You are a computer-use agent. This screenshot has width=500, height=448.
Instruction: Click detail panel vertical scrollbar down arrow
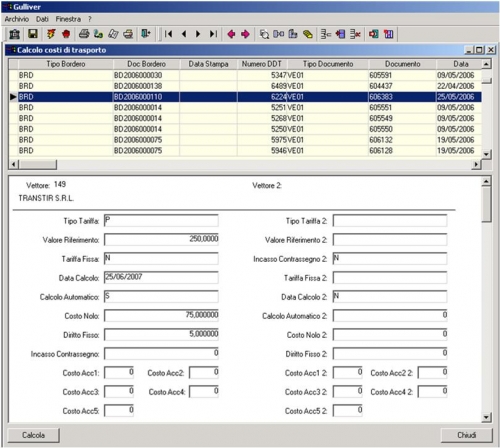point(486,417)
